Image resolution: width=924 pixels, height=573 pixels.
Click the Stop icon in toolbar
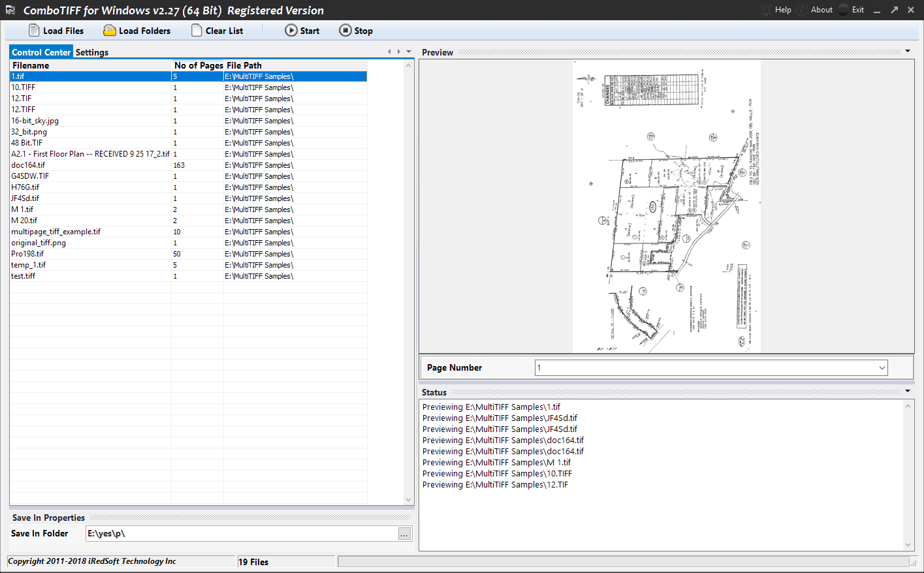pos(345,31)
